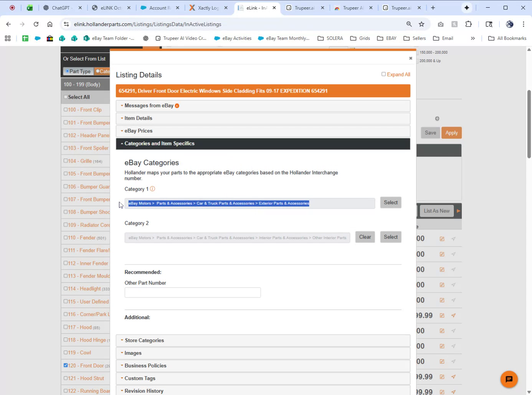Switch to the eLINK Oct browser tab
532x395 pixels.
point(111,8)
